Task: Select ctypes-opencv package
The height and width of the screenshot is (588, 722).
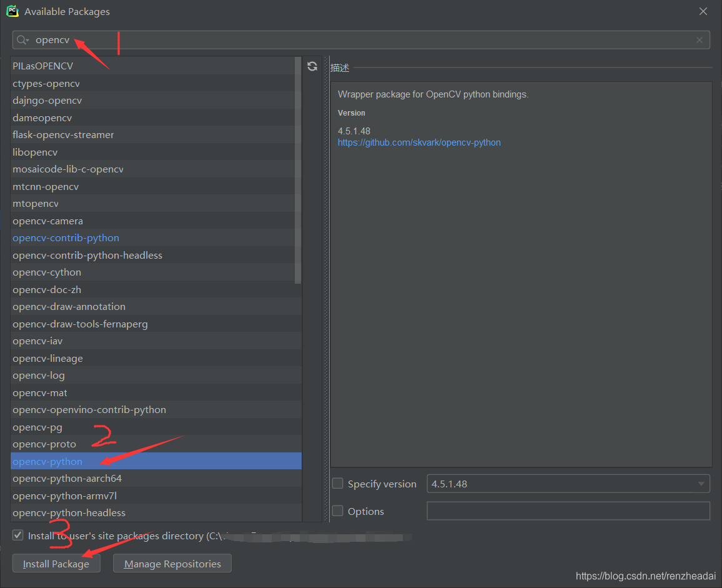Action: [156, 83]
